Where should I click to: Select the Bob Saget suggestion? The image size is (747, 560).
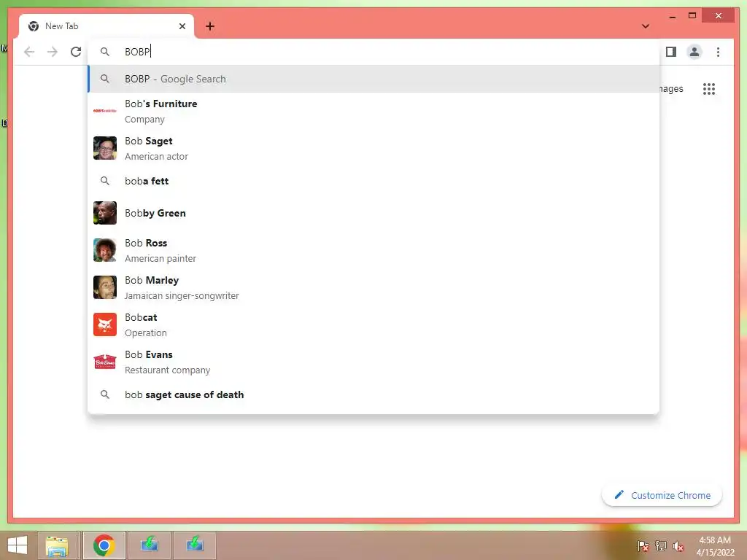pyautogui.click(x=373, y=148)
